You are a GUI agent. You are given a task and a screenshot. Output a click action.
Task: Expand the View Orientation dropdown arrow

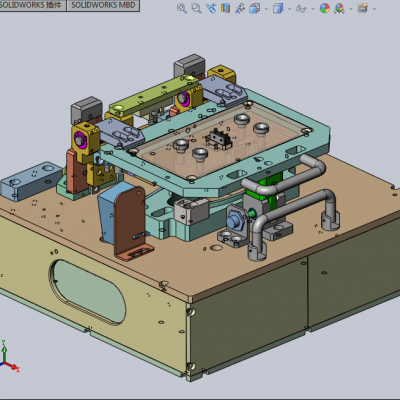[266, 9]
